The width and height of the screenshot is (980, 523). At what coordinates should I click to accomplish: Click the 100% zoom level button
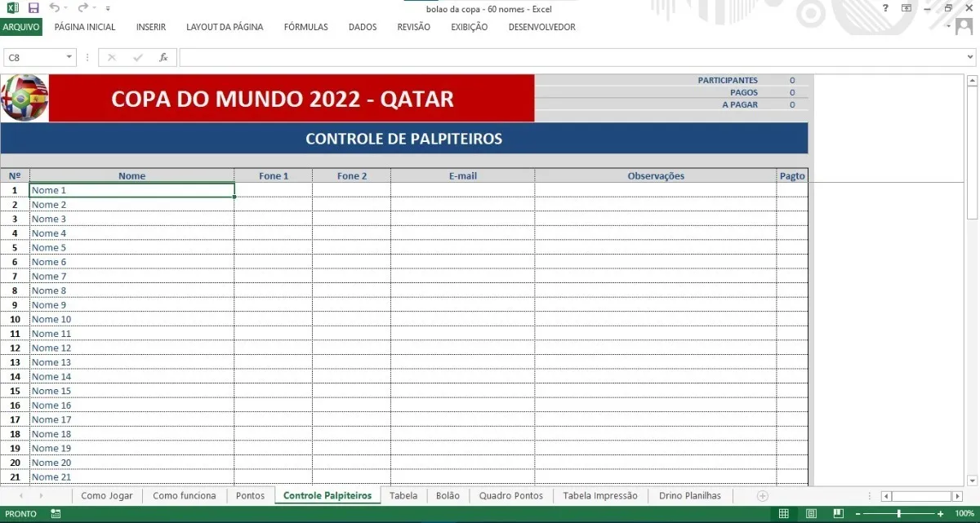point(964,514)
